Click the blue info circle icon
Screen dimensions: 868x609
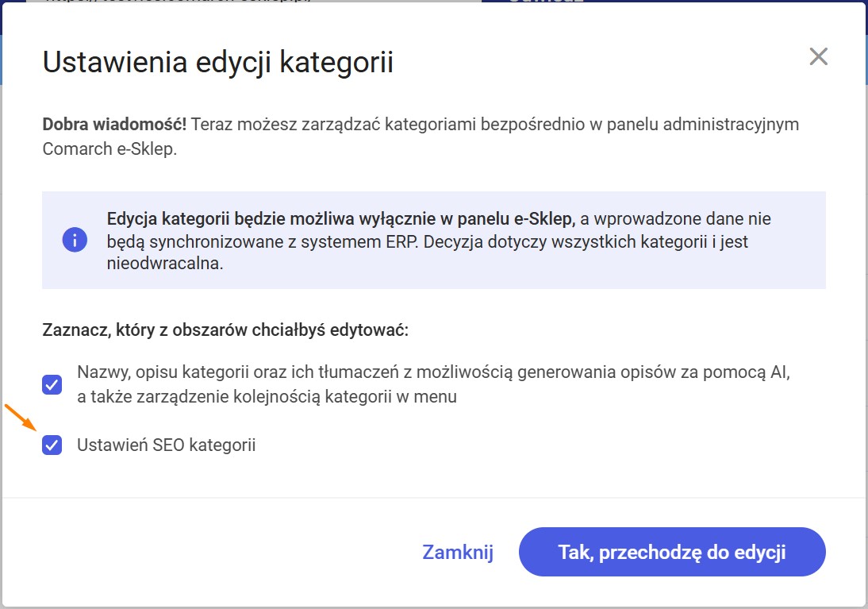click(x=75, y=240)
